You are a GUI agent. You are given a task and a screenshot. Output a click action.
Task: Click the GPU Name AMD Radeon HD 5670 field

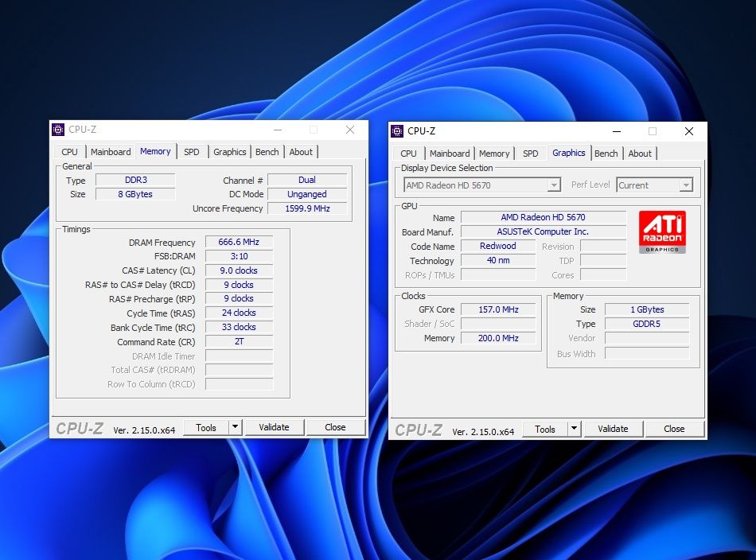(544, 217)
